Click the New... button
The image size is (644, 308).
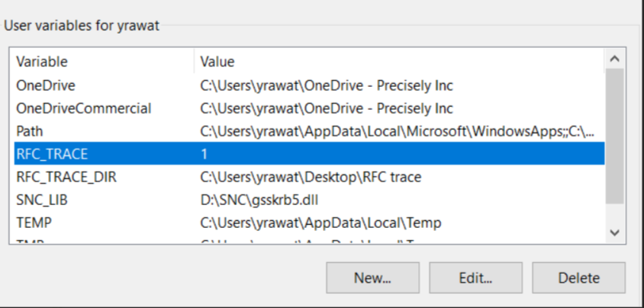point(372,278)
